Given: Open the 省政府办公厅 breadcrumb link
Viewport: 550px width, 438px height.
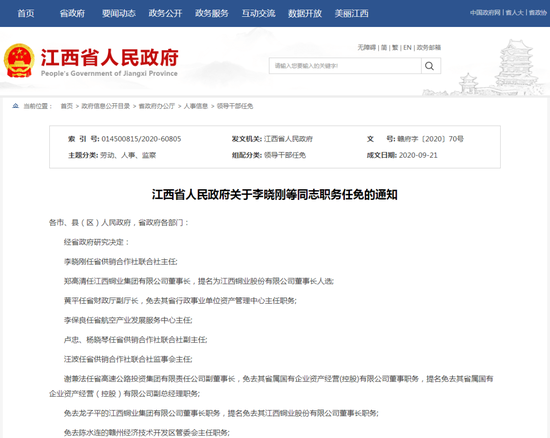Looking at the screenshot, I should click(x=157, y=106).
